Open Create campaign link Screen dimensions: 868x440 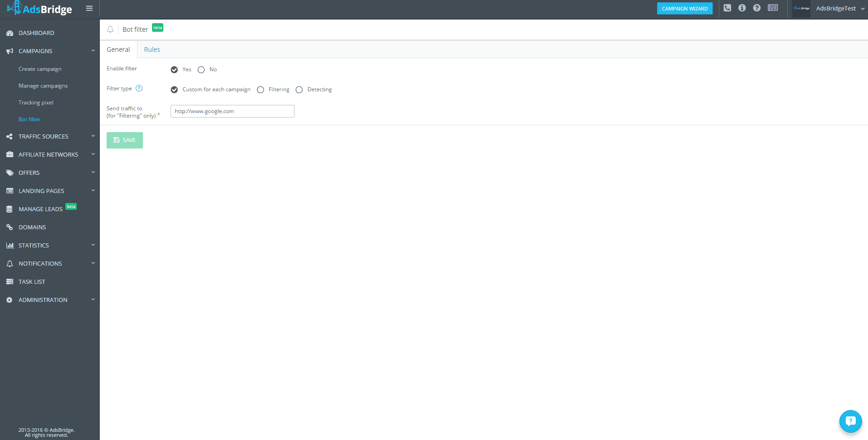[40, 69]
